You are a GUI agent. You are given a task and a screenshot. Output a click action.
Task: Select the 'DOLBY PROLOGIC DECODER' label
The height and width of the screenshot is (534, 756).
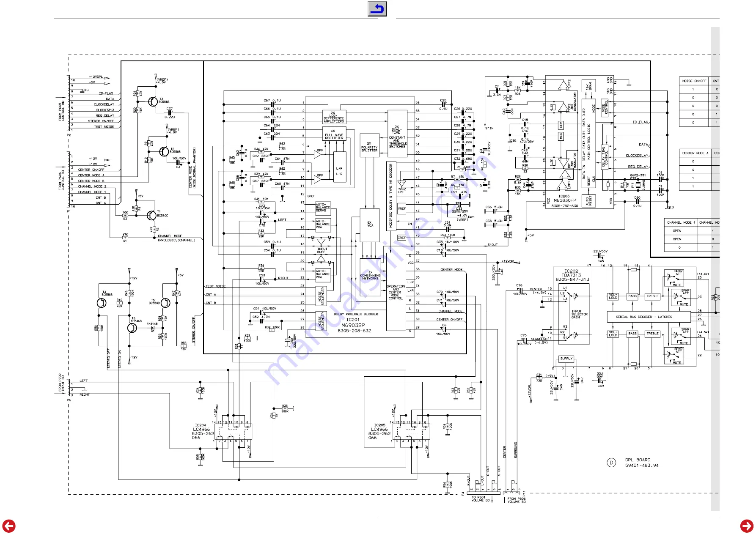pyautogui.click(x=356, y=314)
